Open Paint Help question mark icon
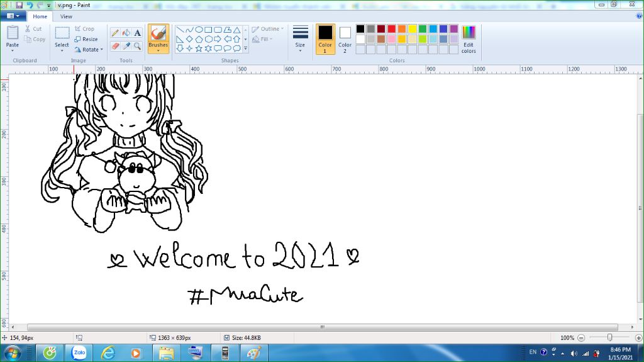The image size is (644, 362). tap(640, 16)
